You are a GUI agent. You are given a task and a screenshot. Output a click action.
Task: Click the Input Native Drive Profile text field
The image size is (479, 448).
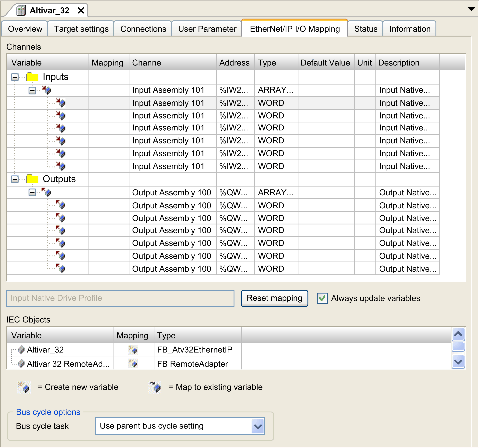click(121, 298)
